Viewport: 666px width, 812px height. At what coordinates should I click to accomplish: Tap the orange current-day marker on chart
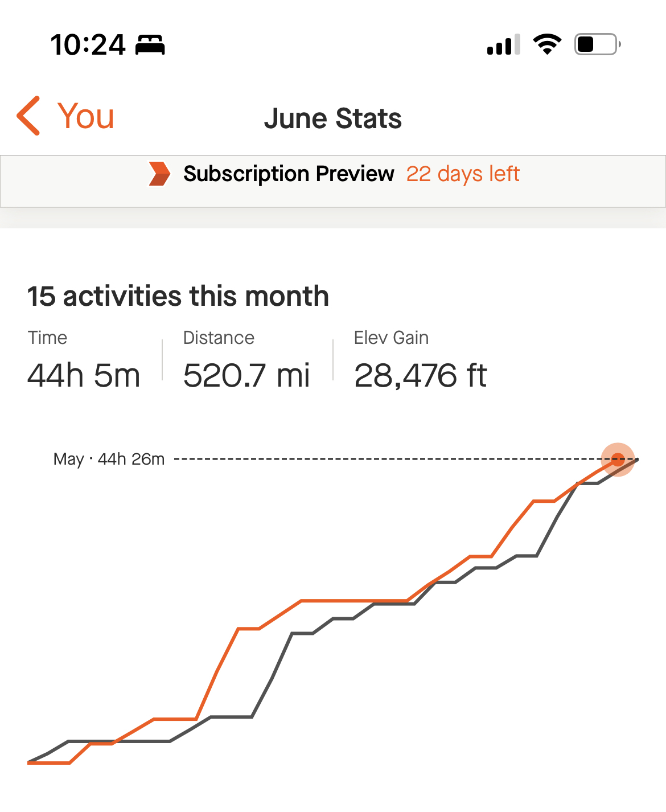(x=618, y=459)
